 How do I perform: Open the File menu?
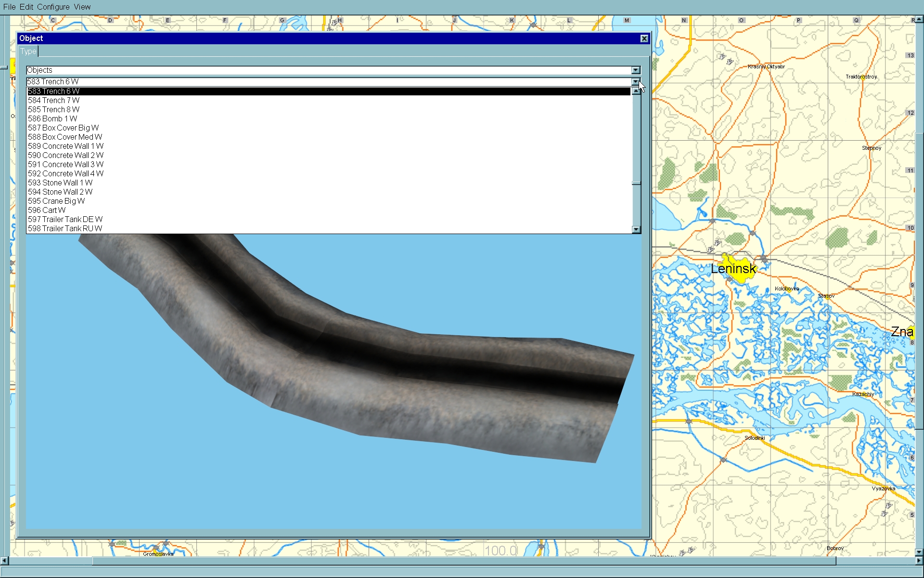[9, 7]
